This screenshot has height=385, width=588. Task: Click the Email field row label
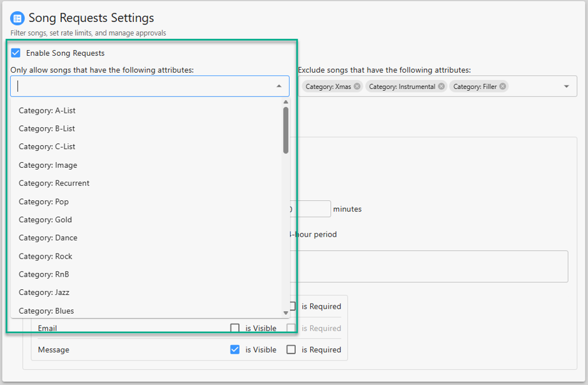(x=48, y=328)
